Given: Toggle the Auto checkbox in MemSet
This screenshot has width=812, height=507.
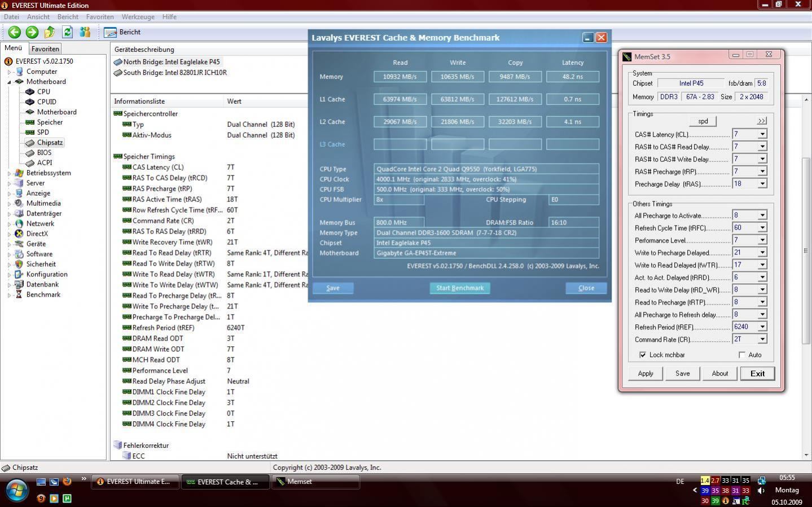Looking at the screenshot, I should 742,355.
